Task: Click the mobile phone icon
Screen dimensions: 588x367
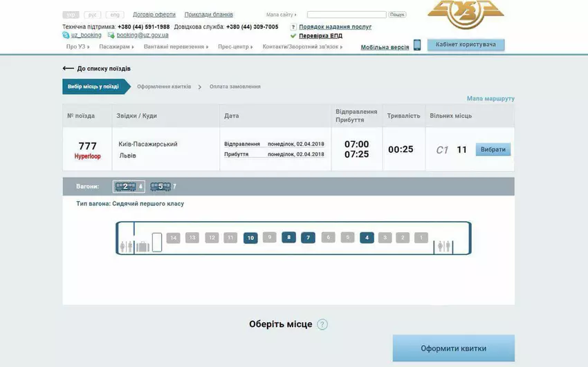Action: pos(417,46)
